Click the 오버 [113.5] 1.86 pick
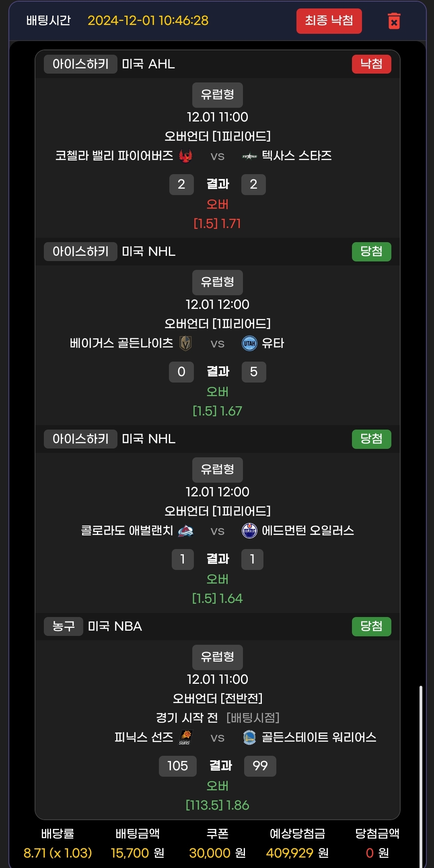 point(217,796)
